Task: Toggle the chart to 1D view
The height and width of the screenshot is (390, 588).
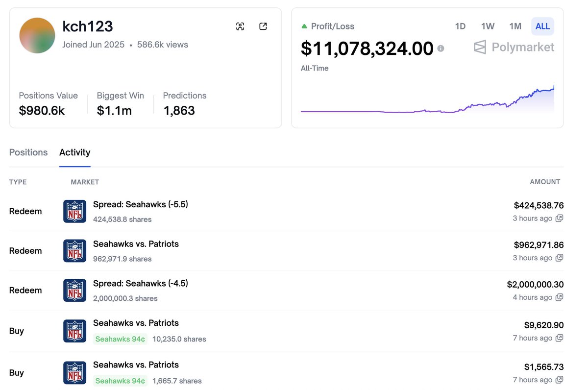Action: click(460, 26)
